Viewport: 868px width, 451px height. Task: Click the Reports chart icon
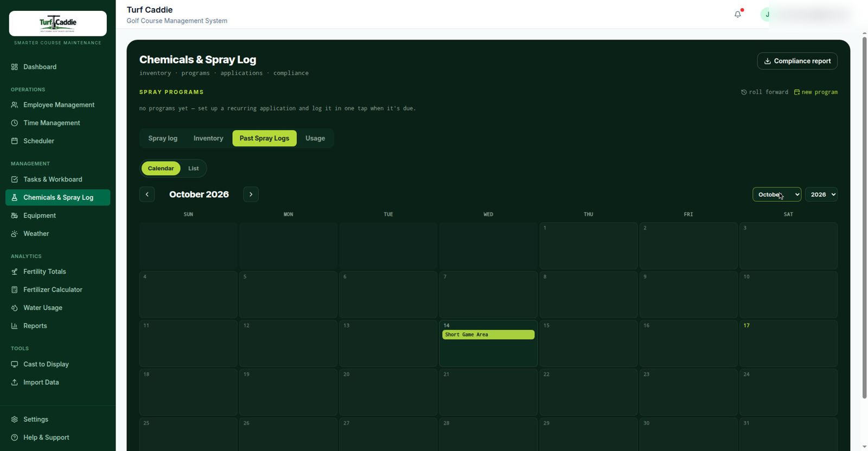(x=15, y=326)
